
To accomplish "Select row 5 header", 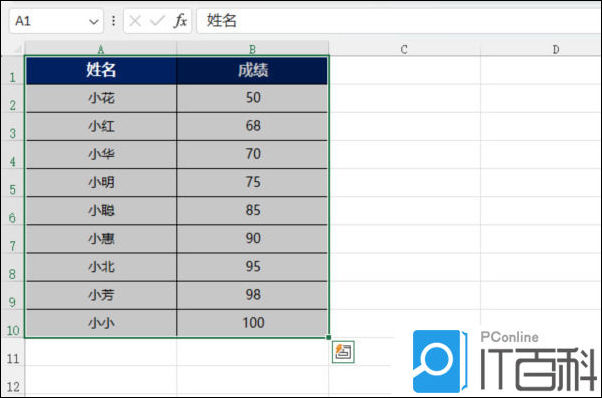I will pyautogui.click(x=13, y=183).
